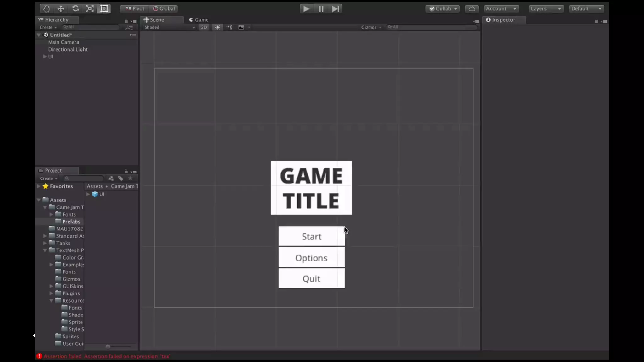Click the Collab button

coord(443,8)
